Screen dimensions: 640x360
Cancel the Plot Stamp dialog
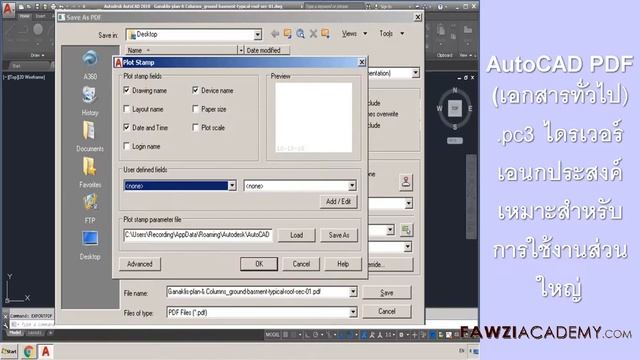click(301, 264)
